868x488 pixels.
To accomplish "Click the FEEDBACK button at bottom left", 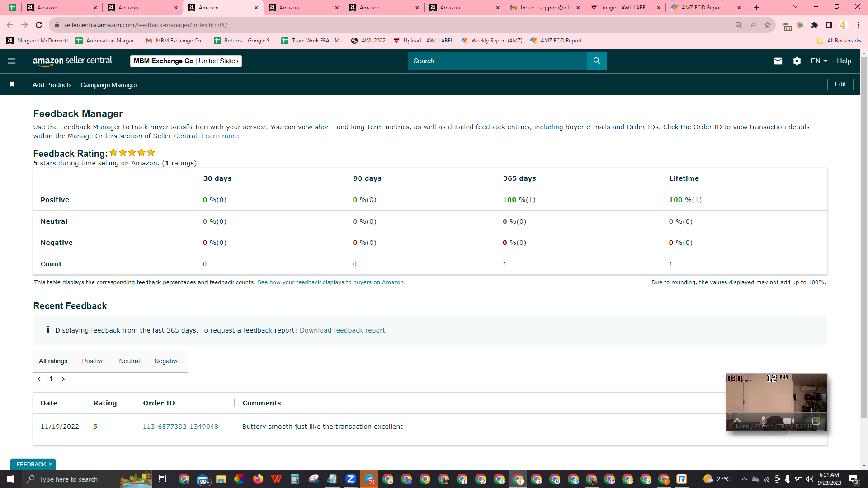I will (x=31, y=464).
